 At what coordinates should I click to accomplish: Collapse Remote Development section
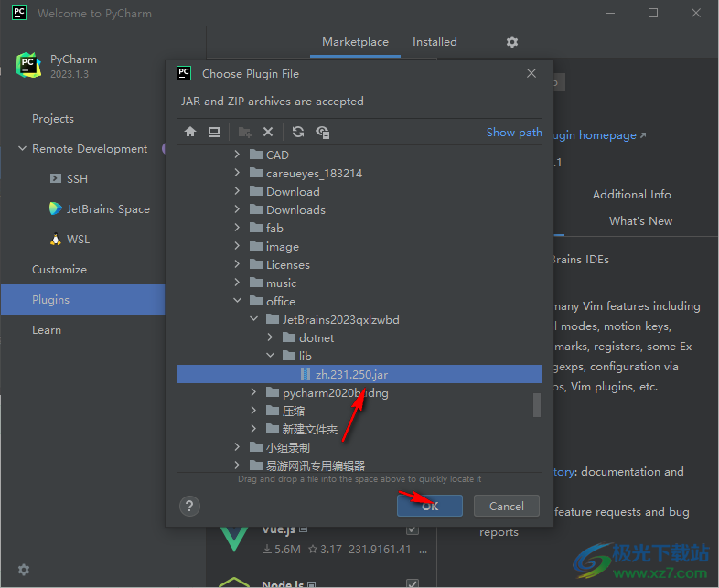[22, 148]
